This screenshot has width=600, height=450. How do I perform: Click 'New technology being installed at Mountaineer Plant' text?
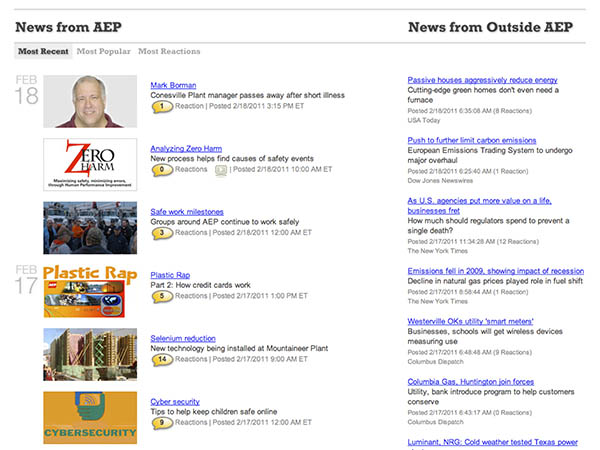click(239, 349)
